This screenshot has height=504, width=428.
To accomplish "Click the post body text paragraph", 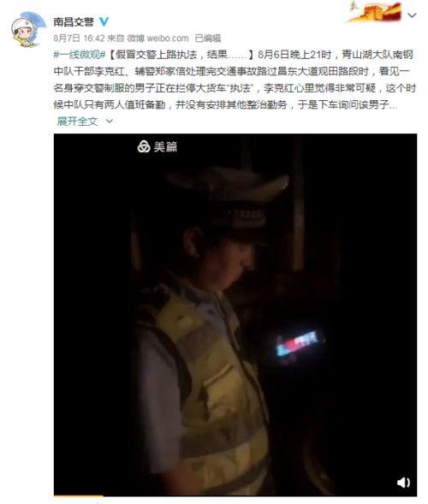I will (235, 80).
